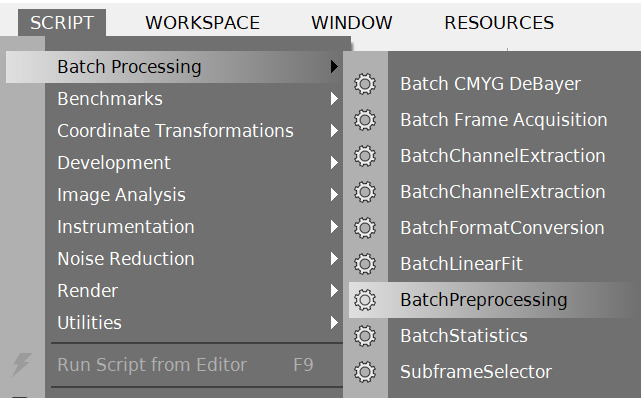
Task: Expand Coordinate Transformations submenu arrow
Action: click(334, 131)
